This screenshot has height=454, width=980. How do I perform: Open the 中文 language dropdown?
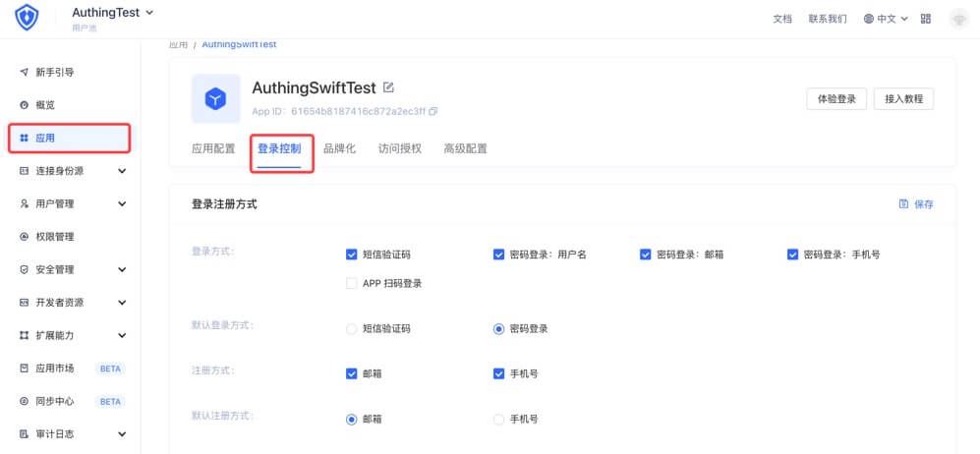pos(885,19)
